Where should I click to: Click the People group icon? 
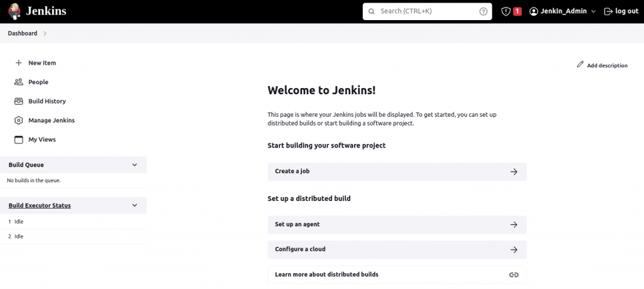click(18, 82)
